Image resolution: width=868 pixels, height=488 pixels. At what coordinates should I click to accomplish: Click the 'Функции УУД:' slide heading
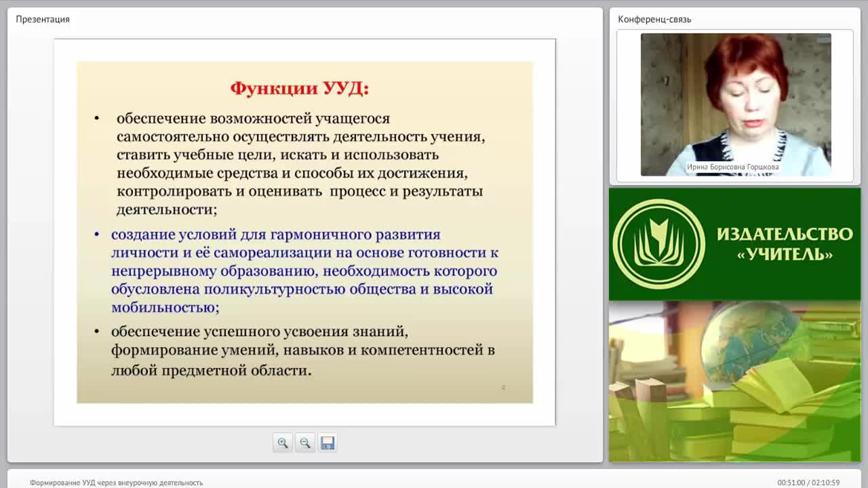pyautogui.click(x=300, y=88)
